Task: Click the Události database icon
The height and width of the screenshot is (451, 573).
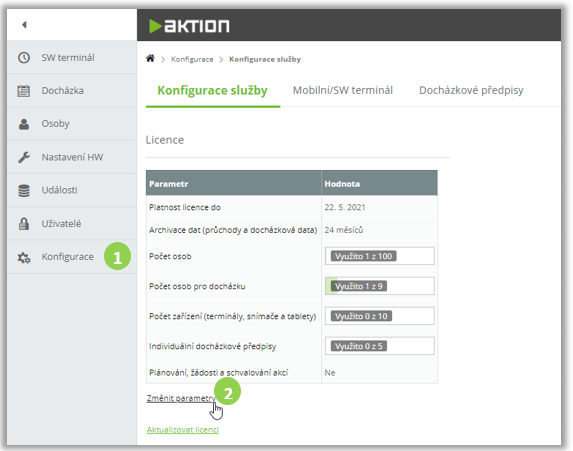Action: 24,190
